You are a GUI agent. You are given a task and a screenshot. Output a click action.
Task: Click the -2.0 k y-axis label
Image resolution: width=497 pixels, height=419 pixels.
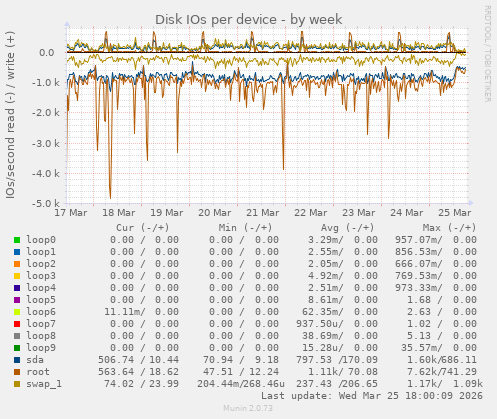[x=46, y=113]
